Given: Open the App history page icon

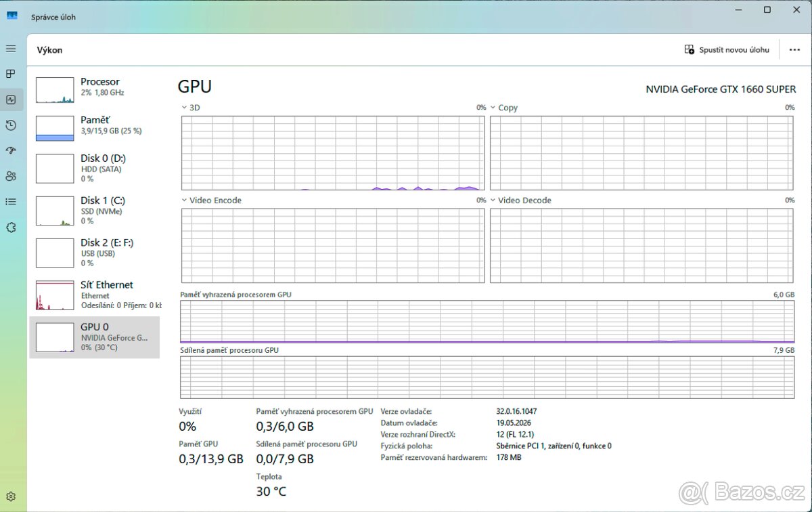Looking at the screenshot, I should point(11,125).
